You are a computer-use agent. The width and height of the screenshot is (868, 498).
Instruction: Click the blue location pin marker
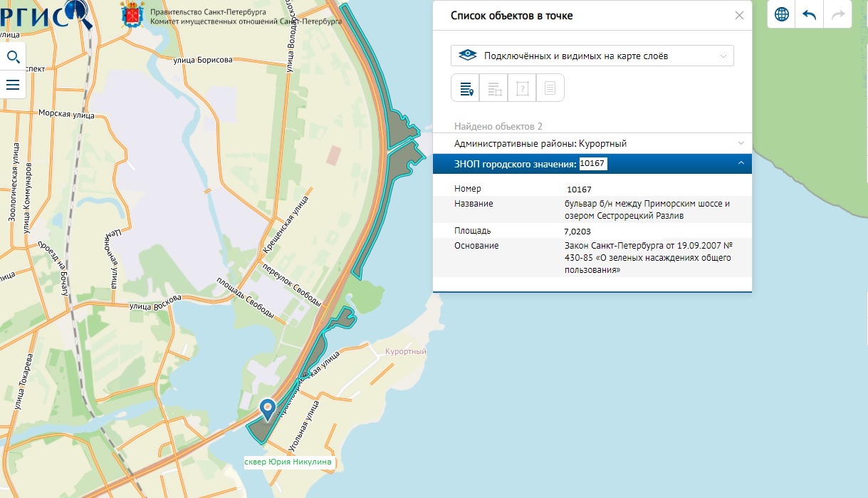[268, 408]
